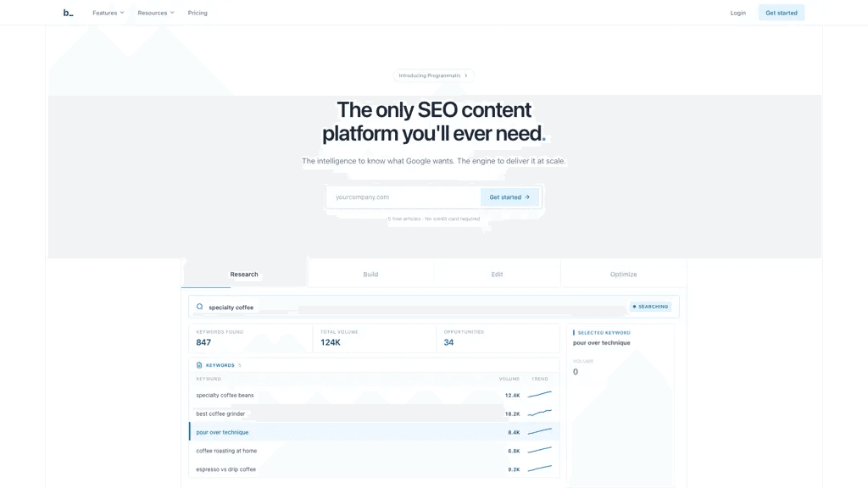Focus the yourcompany.com input field

tap(404, 197)
